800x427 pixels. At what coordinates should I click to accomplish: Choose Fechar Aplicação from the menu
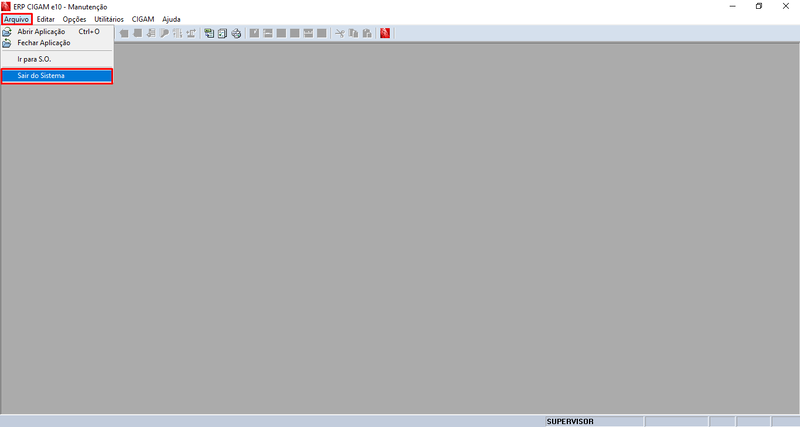coord(57,43)
